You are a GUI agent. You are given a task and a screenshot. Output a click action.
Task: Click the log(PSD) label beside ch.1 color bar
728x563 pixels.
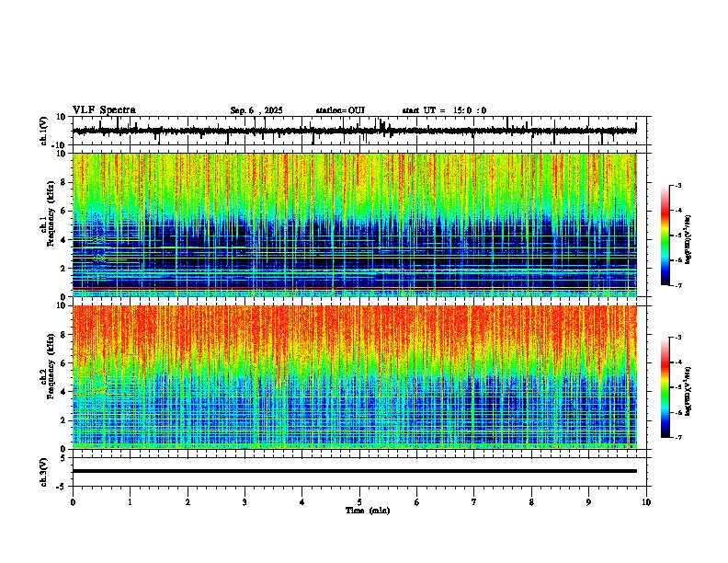tap(688, 240)
